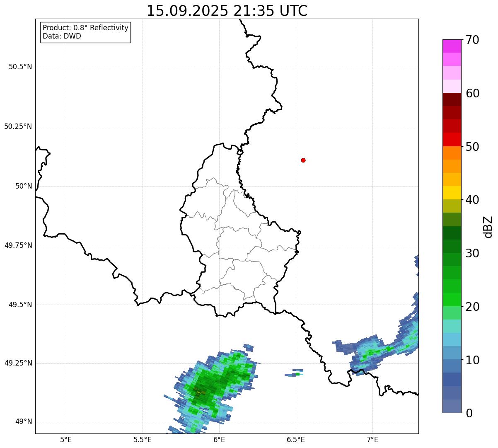Click the dark green swatch below the 35 dBZ boundary
Screen dimensions: 498x448
coord(452,233)
